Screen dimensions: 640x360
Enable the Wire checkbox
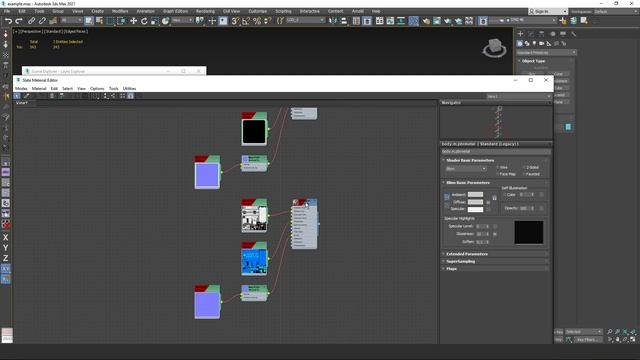tap(498, 167)
